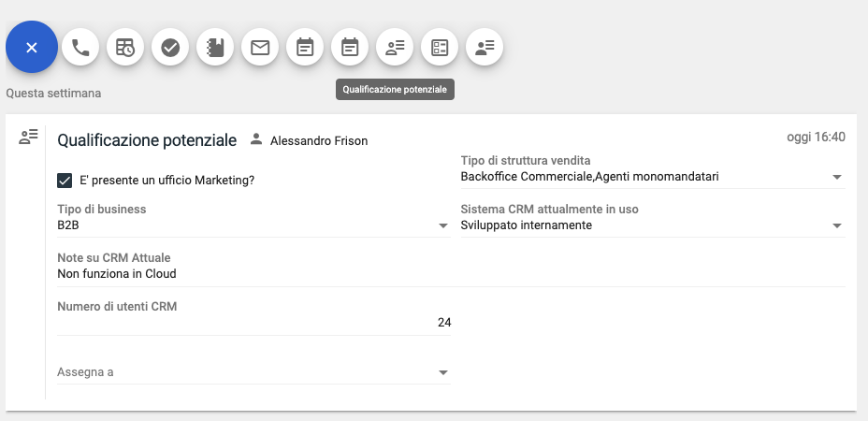Click the blue X floating action button

[x=32, y=47]
